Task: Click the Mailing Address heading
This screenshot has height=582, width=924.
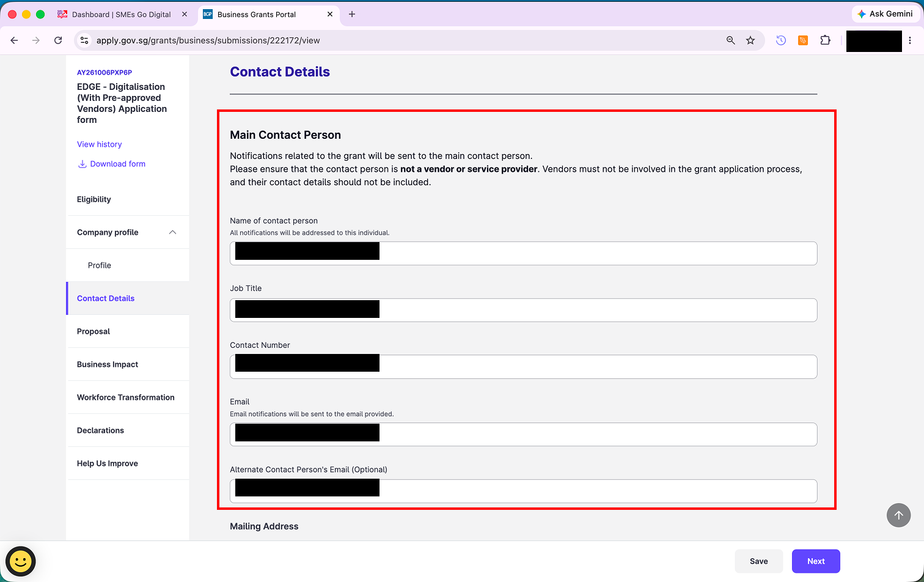Action: point(264,526)
